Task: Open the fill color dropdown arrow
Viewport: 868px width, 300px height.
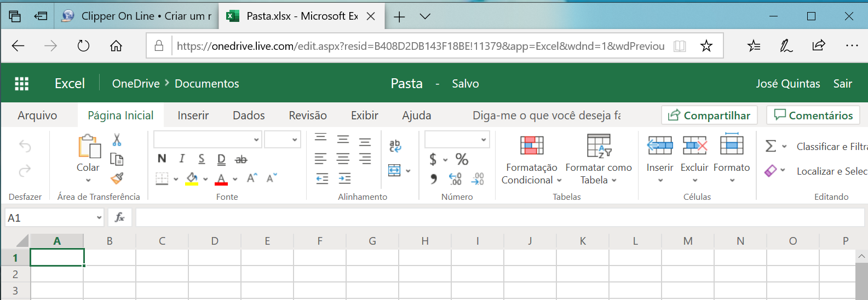Action: point(205,179)
